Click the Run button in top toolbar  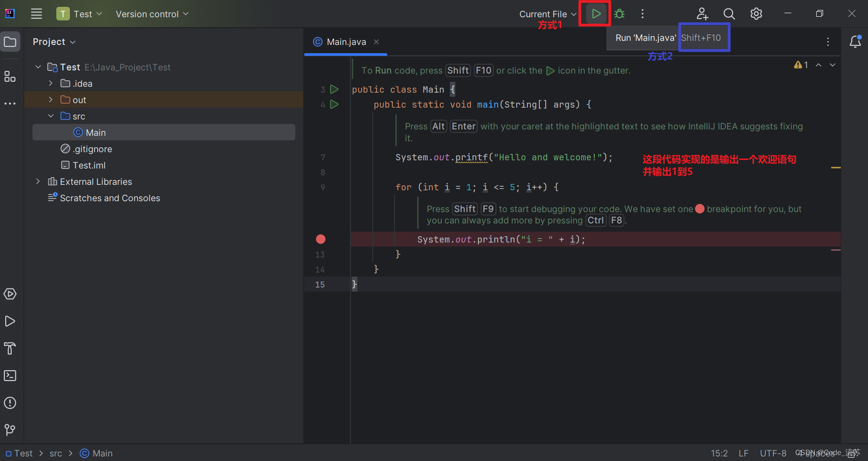596,14
